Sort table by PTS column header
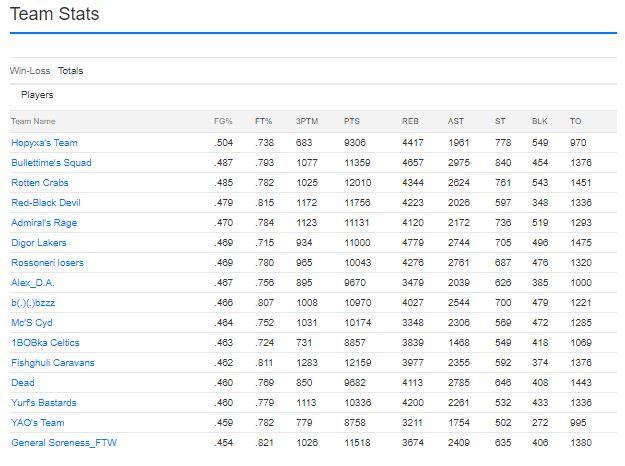 click(x=352, y=122)
